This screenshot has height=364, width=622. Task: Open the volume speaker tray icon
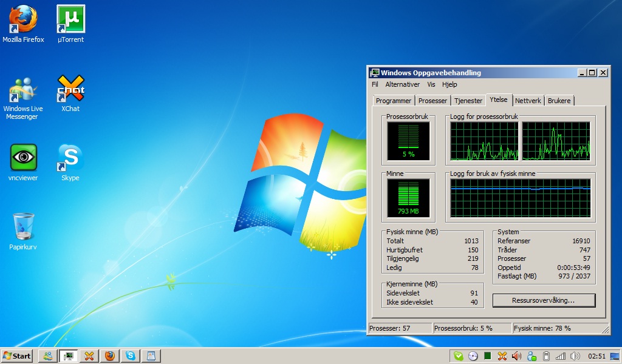(x=575, y=356)
